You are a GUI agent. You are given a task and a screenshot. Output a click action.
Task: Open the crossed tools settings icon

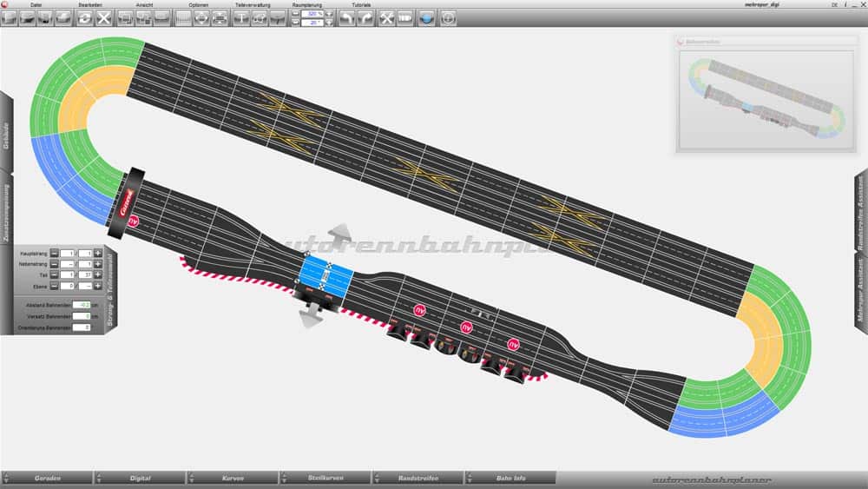pos(387,17)
